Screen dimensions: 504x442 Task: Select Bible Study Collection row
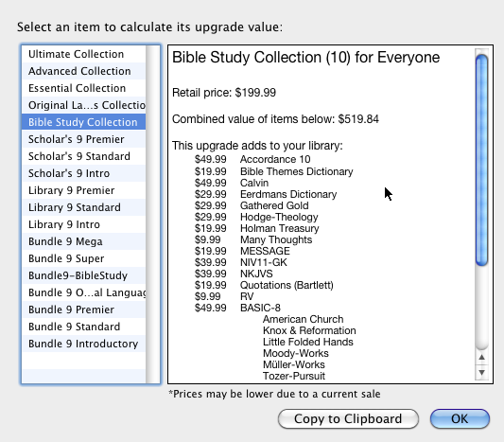pyautogui.click(x=83, y=122)
